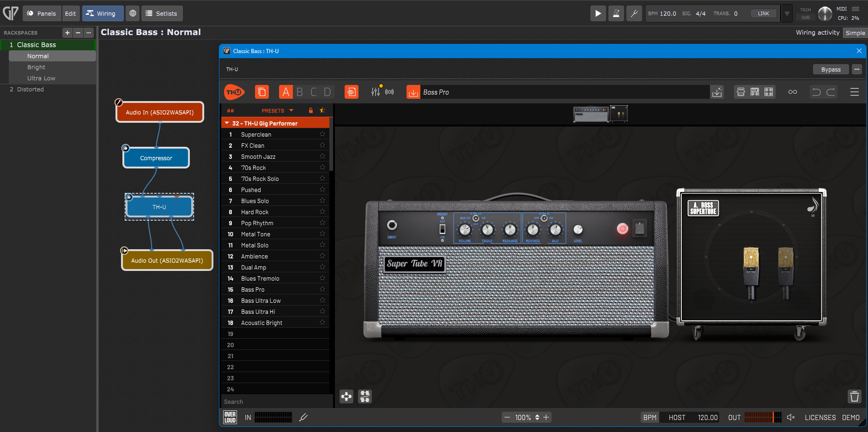Open the plugin ellipsis menu beside Bypass

click(857, 69)
